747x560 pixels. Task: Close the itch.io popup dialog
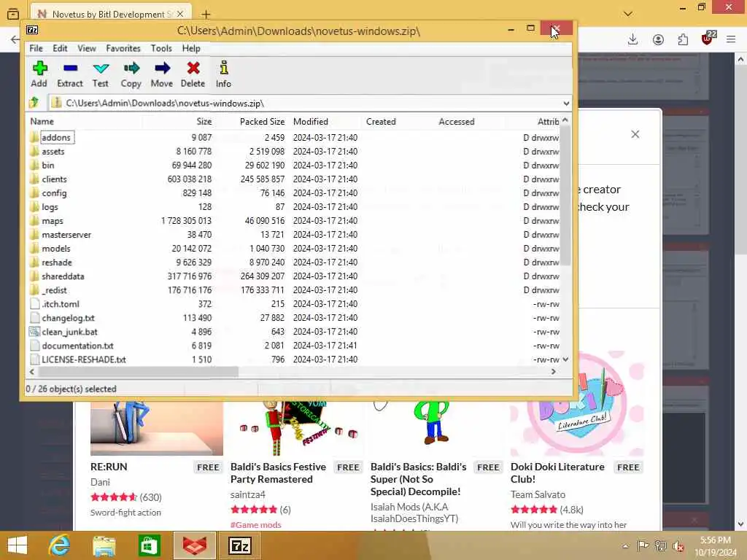pyautogui.click(x=635, y=134)
